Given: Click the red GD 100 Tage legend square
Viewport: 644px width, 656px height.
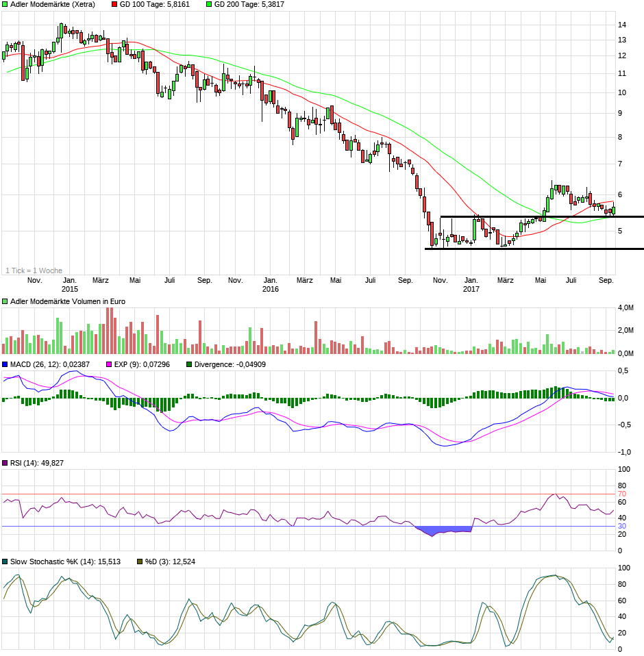Looking at the screenshot, I should tap(114, 5).
